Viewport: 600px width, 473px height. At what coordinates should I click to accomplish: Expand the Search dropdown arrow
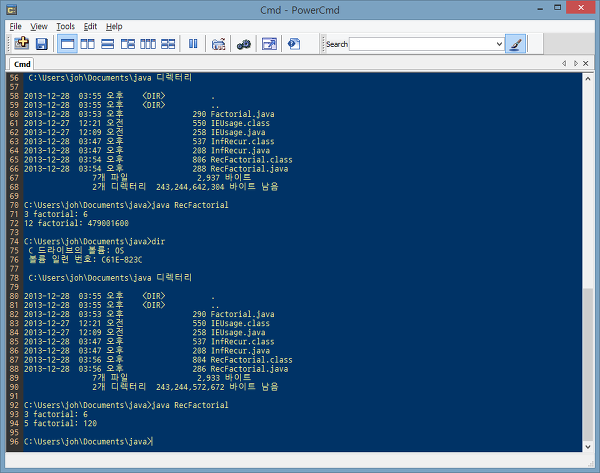(x=499, y=44)
